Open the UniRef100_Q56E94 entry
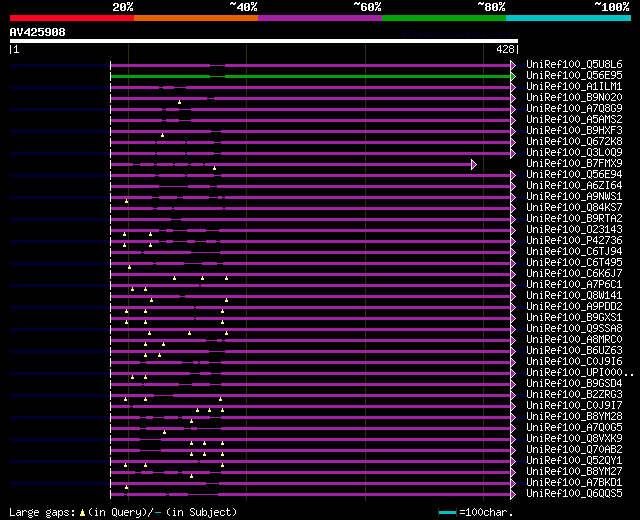The image size is (640, 520). (574, 174)
